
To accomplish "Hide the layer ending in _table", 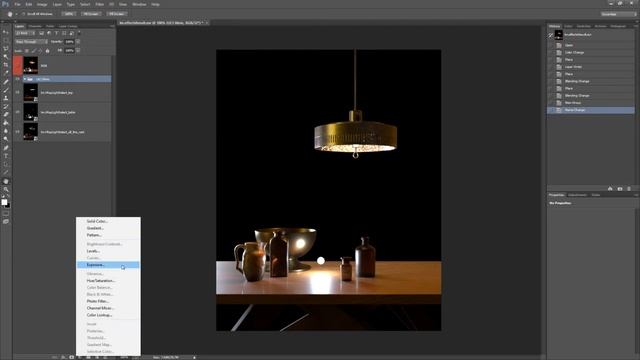I will [18, 112].
